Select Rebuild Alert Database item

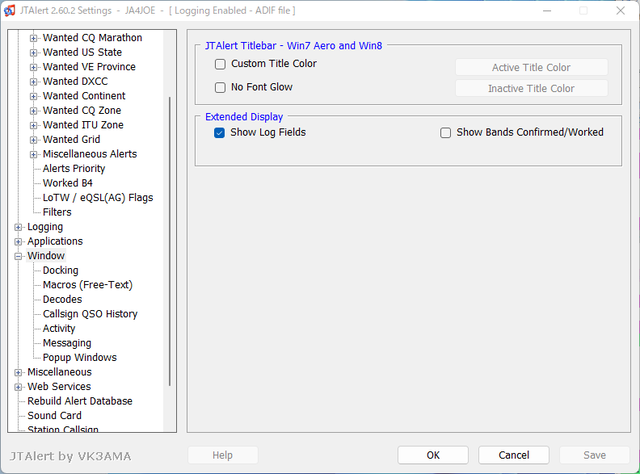coord(80,401)
